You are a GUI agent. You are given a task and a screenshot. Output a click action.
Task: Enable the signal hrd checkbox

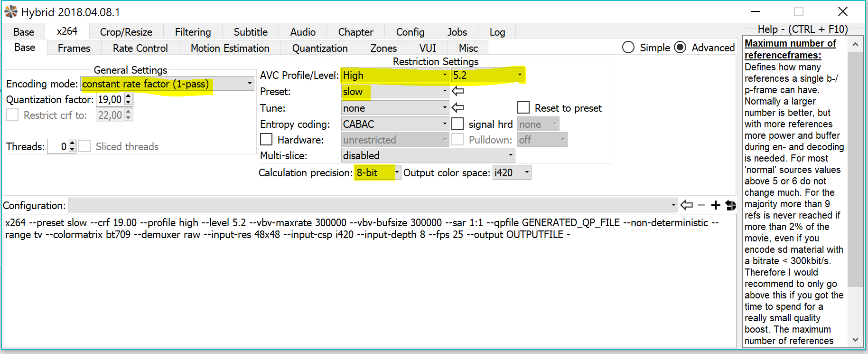(x=457, y=124)
